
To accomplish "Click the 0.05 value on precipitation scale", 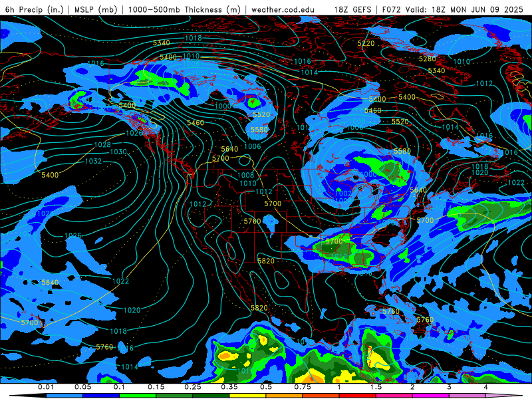I will [x=82, y=387].
